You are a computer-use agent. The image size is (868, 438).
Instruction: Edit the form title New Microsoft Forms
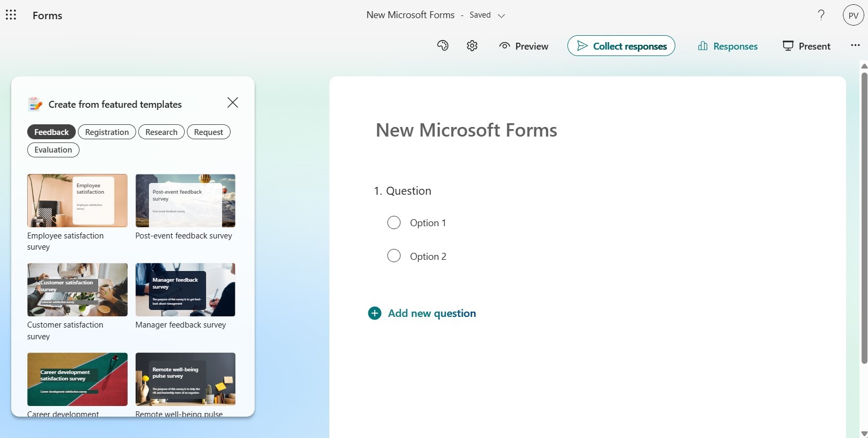[x=467, y=130]
